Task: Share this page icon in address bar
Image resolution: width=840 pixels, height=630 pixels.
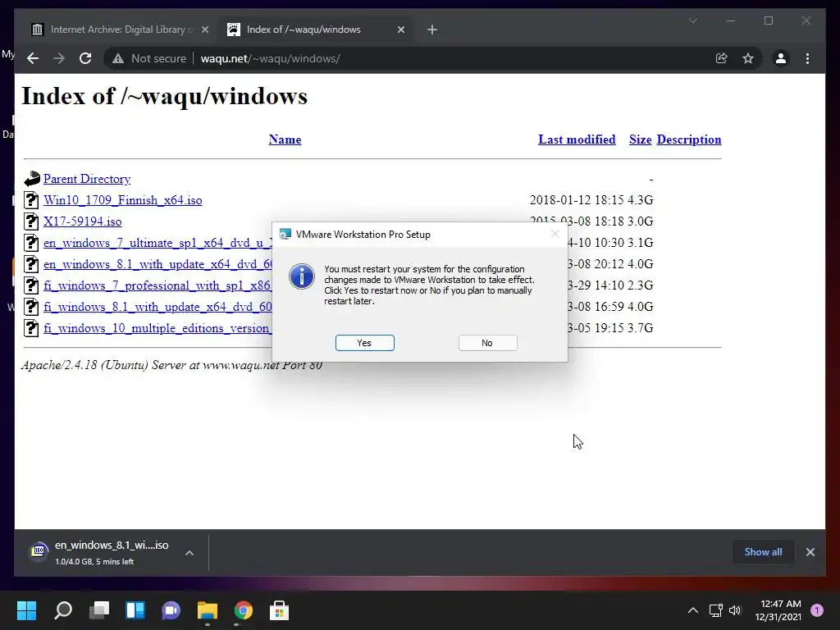Action: [722, 58]
